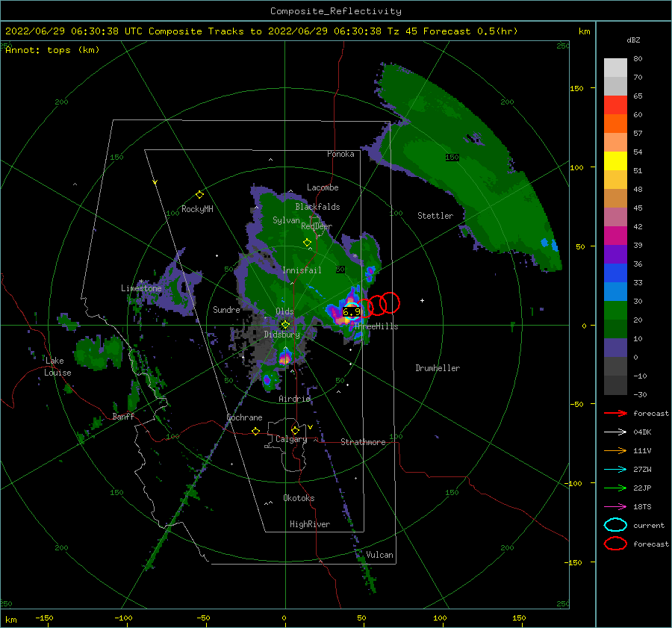This screenshot has width=672, height=628.
Task: Select the cyan 27ZW track arrow
Action: (615, 470)
